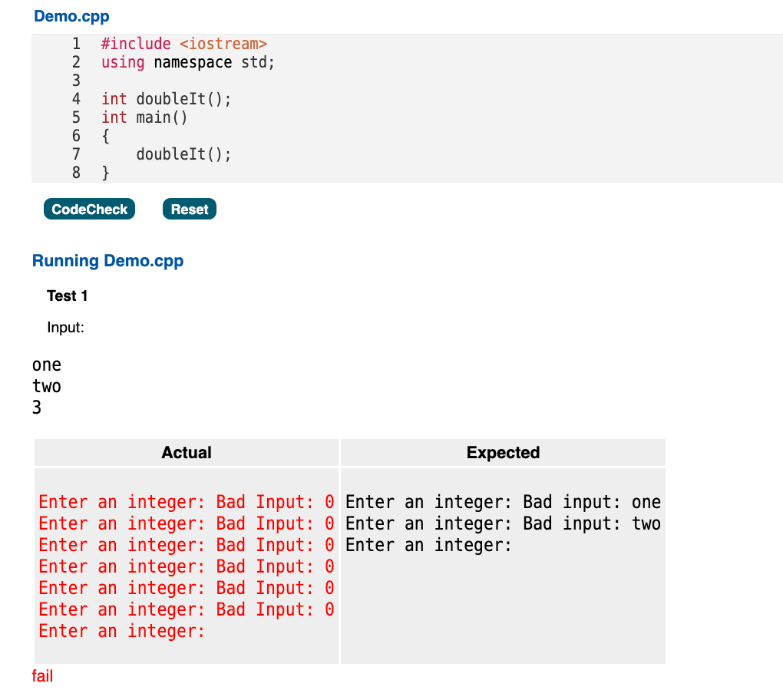The width and height of the screenshot is (783, 700).
Task: Click the Test 1 label
Action: click(x=68, y=296)
